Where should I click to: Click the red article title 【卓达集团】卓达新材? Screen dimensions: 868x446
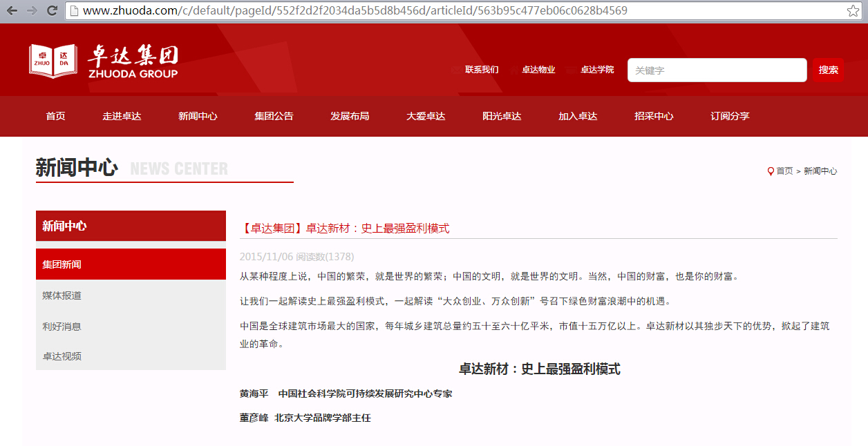click(x=345, y=229)
